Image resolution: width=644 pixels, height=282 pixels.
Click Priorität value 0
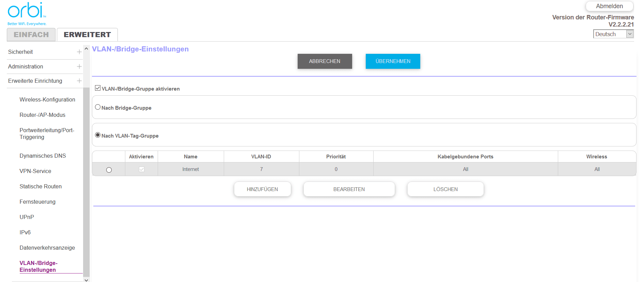point(336,169)
